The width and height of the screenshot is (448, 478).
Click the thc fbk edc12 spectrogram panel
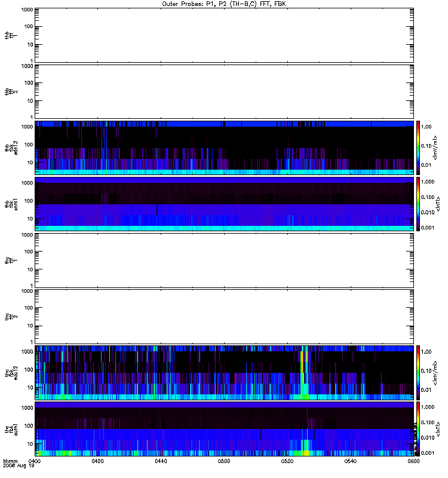point(224,373)
